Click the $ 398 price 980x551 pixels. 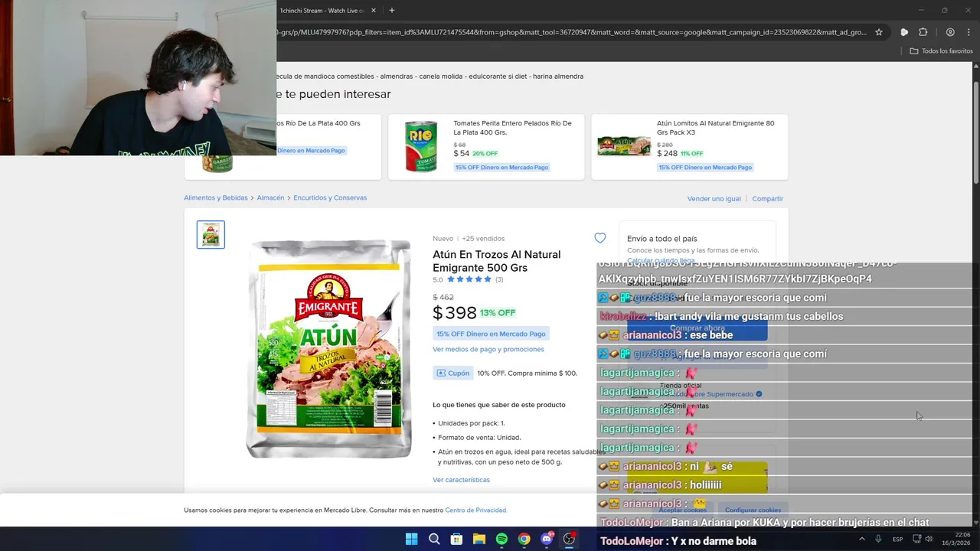455,312
